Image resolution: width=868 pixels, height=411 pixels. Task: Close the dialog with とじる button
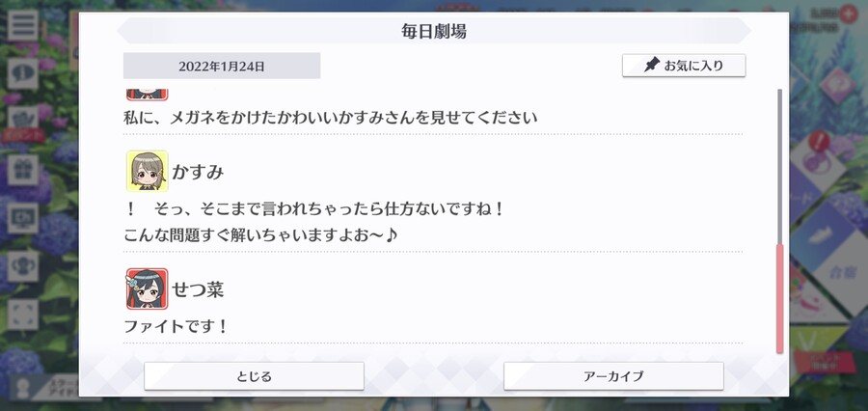(x=254, y=376)
